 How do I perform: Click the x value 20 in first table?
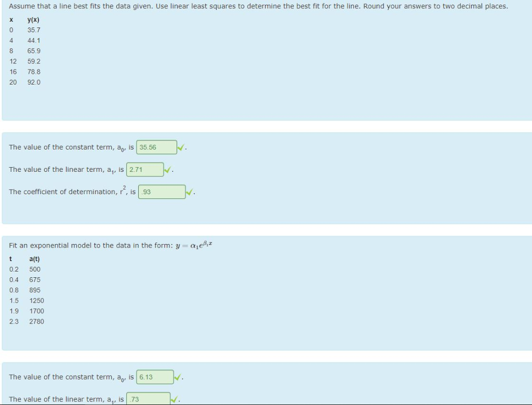11,82
